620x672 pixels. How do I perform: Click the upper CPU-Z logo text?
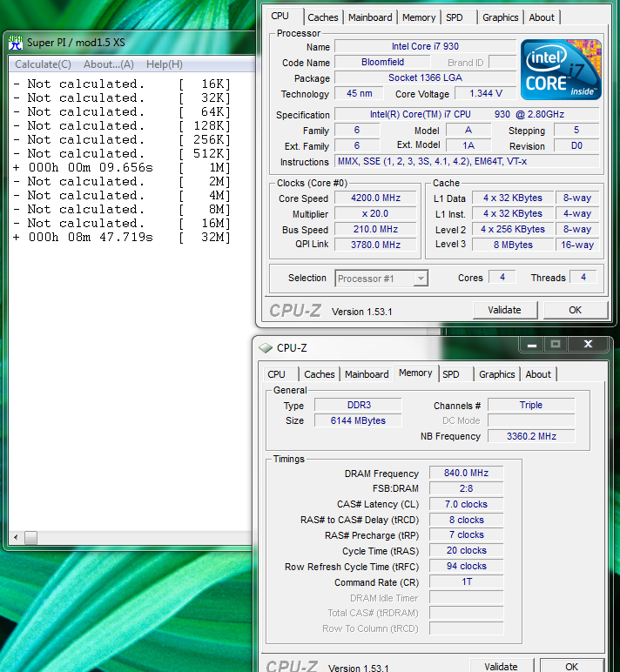click(295, 311)
